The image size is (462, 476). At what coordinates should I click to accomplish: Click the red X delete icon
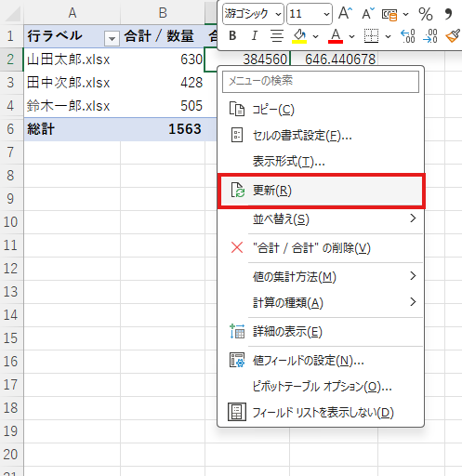click(237, 247)
